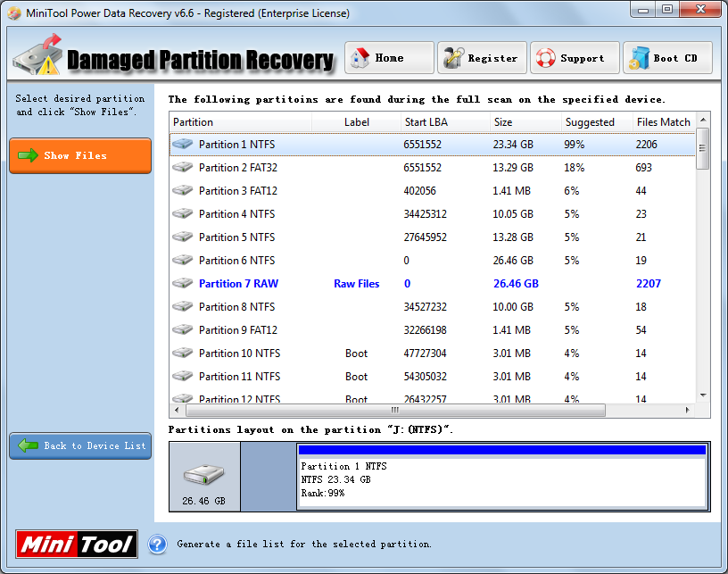Click the horizontal scrollbar right arrow
Viewport: 728px width, 574px height.
tap(688, 410)
